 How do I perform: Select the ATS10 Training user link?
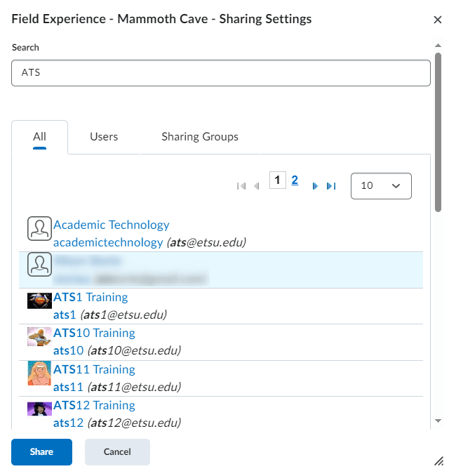click(x=94, y=333)
